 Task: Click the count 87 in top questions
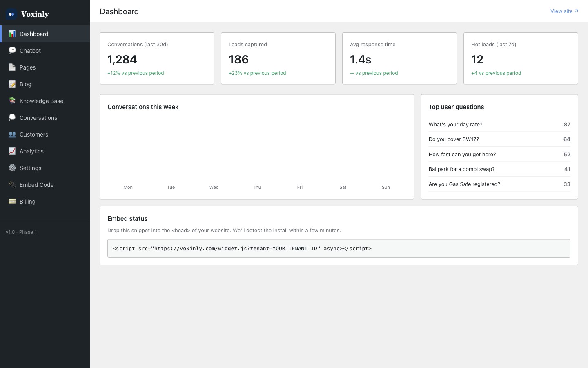pos(567,125)
